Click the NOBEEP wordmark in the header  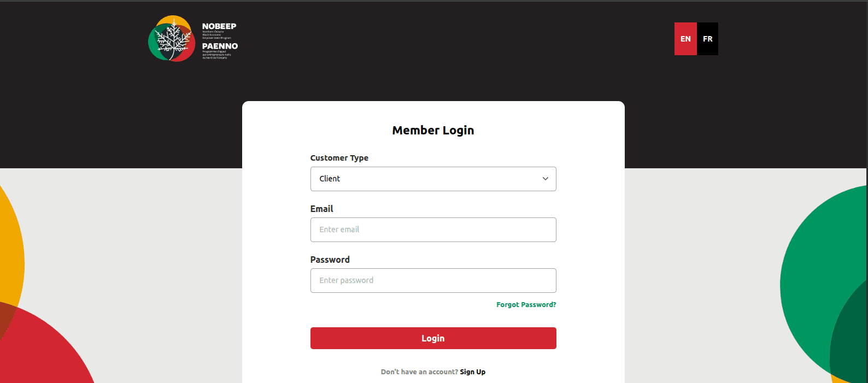point(219,26)
